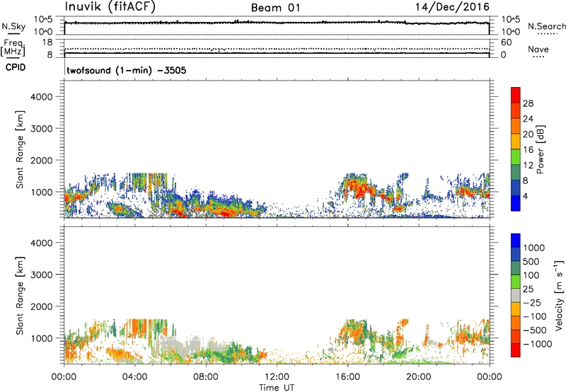Click the 500 label on Velocity colorbar
The height and width of the screenshot is (392, 566).
click(x=531, y=261)
